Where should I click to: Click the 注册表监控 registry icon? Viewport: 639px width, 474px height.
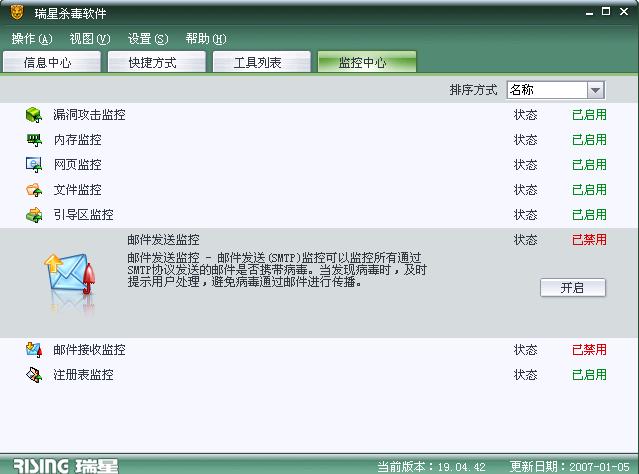coord(34,375)
